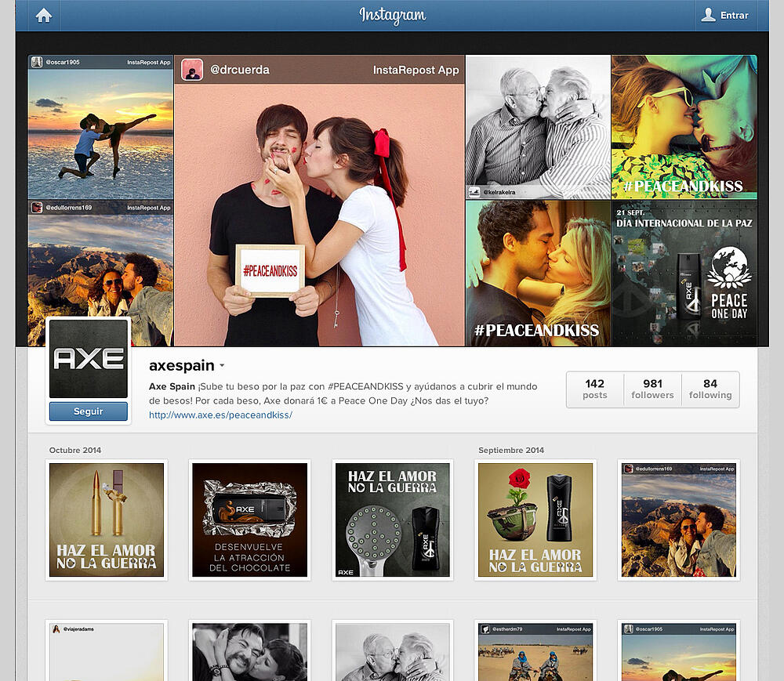Expand the dropdown arrow next to axespain

(222, 366)
